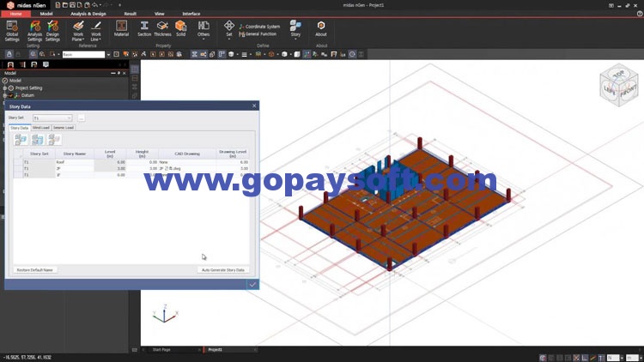The width and height of the screenshot is (644, 362).
Task: Click the ellipsis button next to Story Set
Action: click(82, 118)
